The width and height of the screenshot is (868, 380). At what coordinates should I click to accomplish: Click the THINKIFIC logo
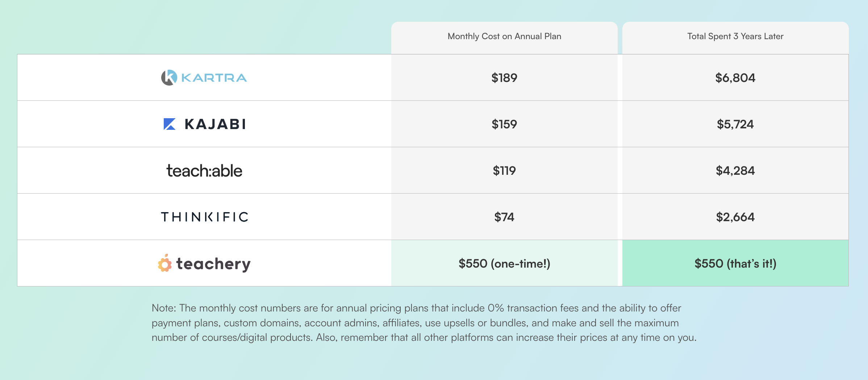point(205,217)
